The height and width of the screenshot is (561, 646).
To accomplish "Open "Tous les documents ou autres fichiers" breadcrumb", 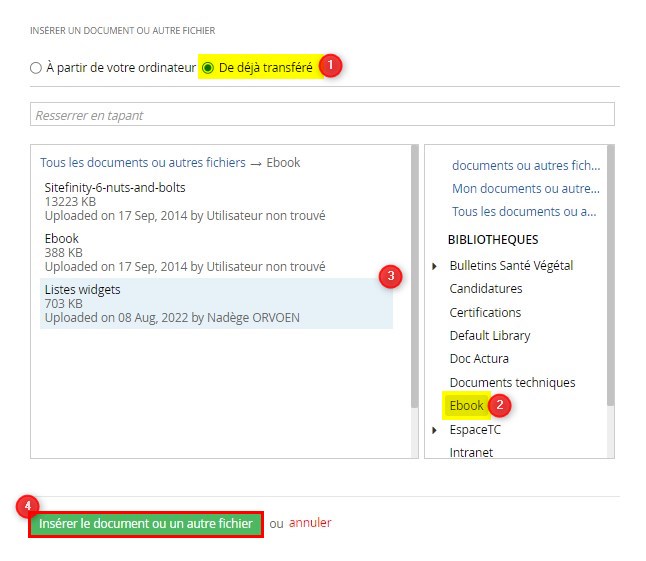I will tap(143, 162).
